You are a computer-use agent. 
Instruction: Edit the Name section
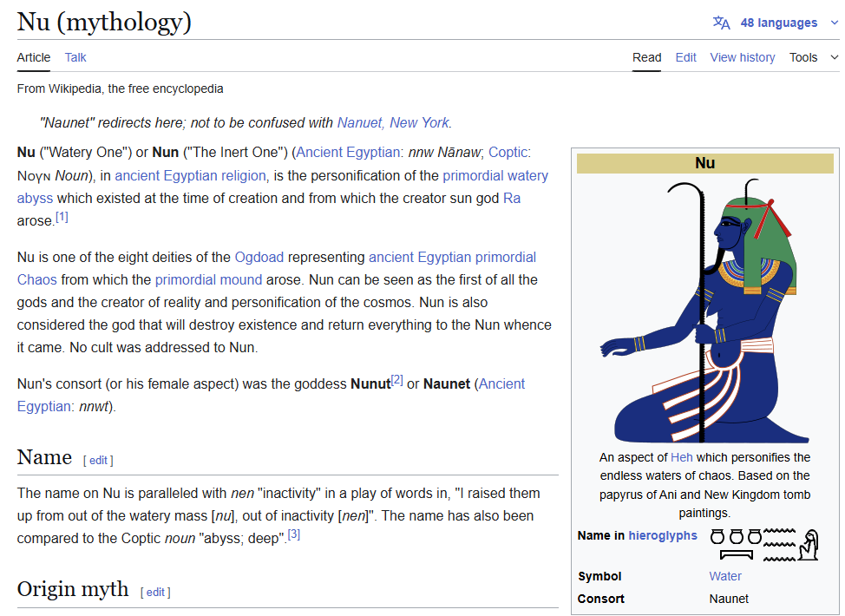98,460
